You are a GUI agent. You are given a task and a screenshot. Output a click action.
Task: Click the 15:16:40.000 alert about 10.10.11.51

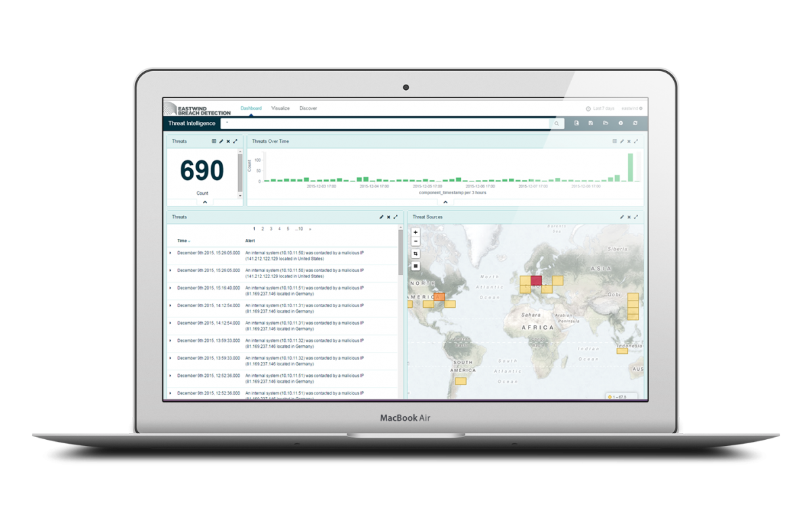pos(304,291)
